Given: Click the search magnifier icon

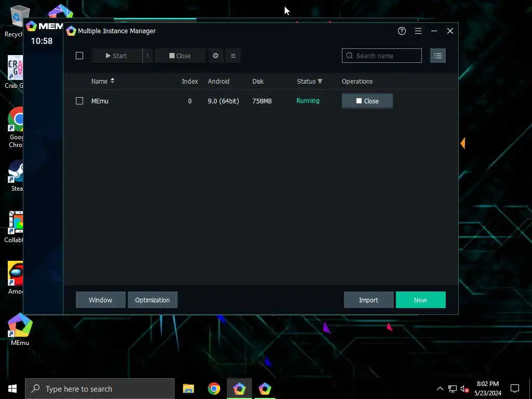Looking at the screenshot, I should click(350, 56).
